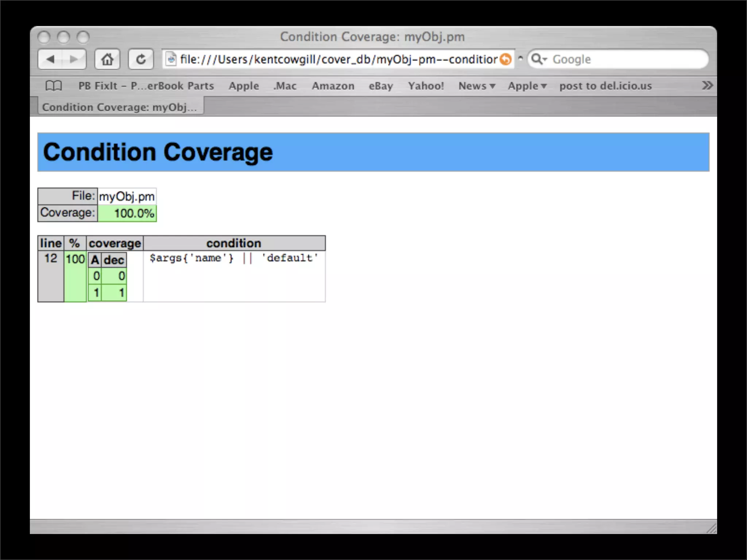Click the Coverage: label cell
This screenshot has width=747, height=560.
(x=68, y=213)
